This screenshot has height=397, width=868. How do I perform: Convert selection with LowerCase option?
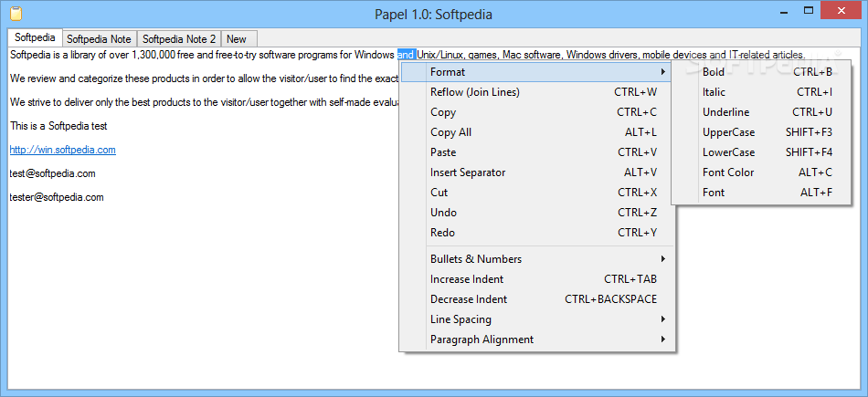coord(760,152)
